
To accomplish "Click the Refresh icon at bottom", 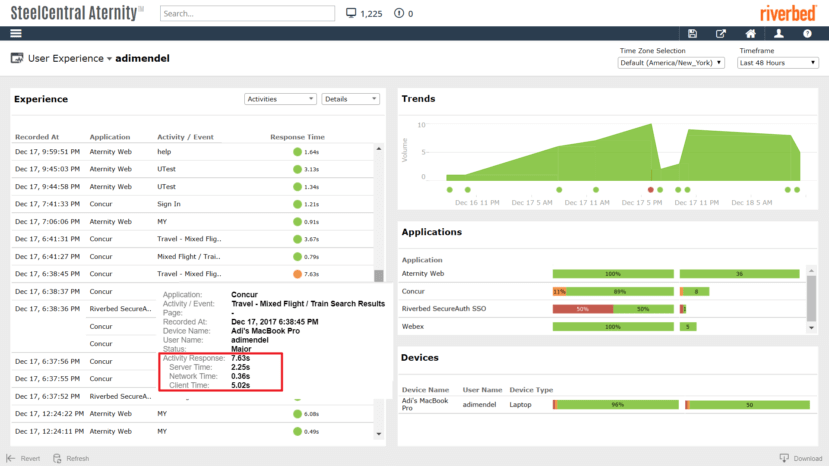I will (x=57, y=458).
